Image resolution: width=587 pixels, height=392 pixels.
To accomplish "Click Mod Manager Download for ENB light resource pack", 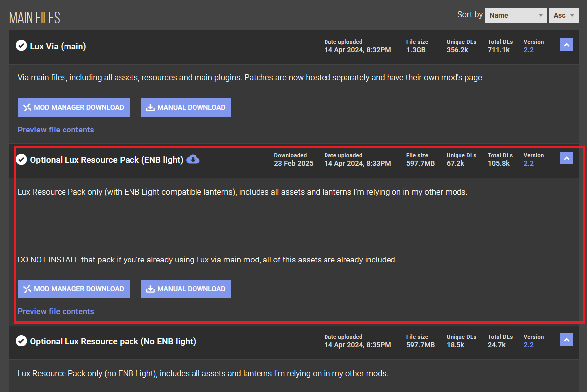I will pyautogui.click(x=73, y=289).
